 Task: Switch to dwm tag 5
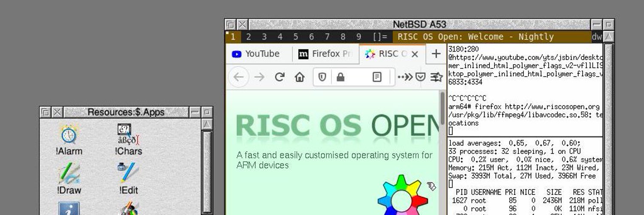tap(296, 37)
